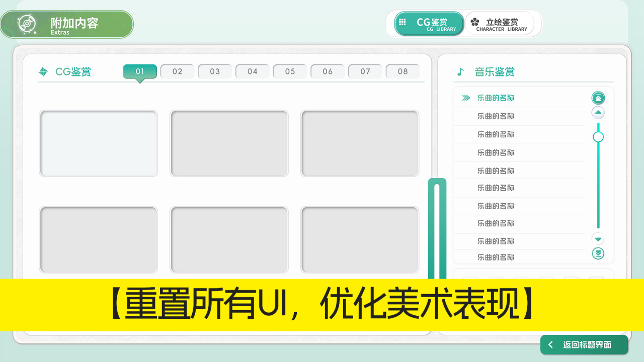Click the disc icon beside 附加内容 Extras
The image size is (644, 362).
[x=26, y=24]
